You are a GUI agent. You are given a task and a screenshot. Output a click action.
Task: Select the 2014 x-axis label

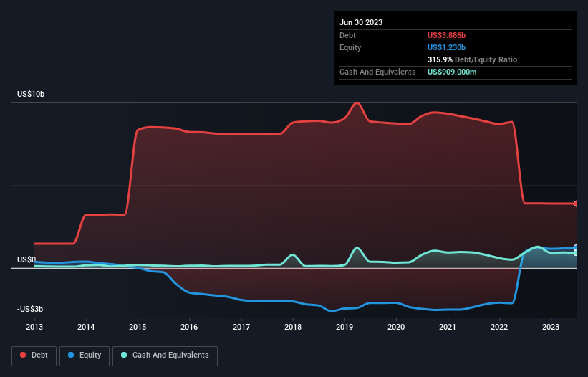86,327
